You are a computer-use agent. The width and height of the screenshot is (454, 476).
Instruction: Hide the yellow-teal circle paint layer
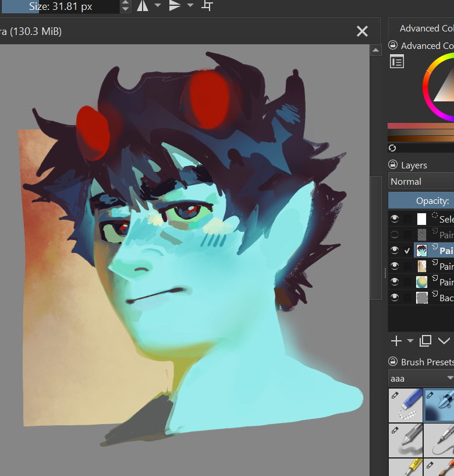point(395,282)
